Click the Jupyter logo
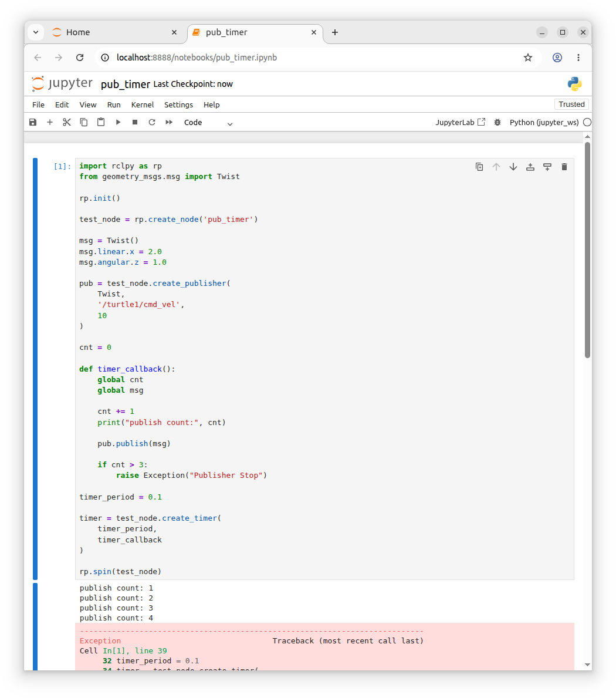 [x=62, y=84]
